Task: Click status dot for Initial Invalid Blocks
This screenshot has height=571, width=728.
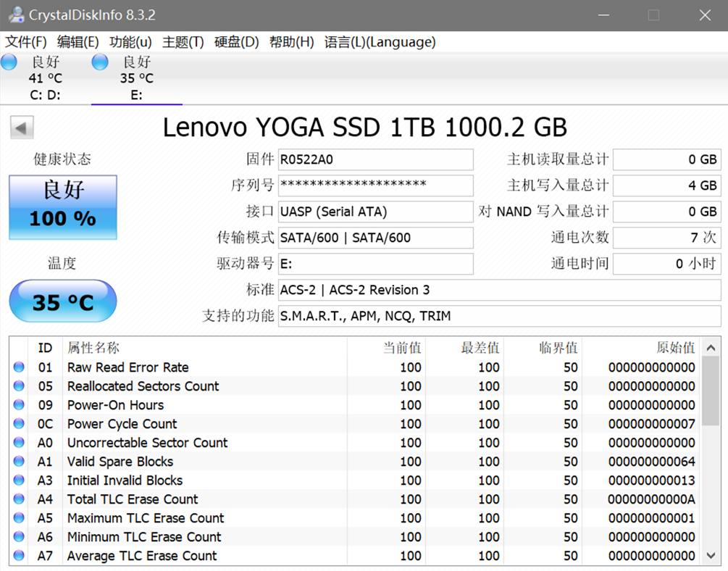Action: point(19,480)
